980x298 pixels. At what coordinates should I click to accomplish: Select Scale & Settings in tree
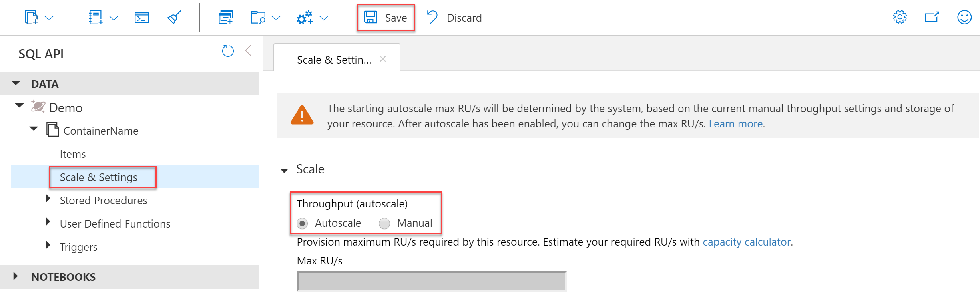[x=98, y=177]
